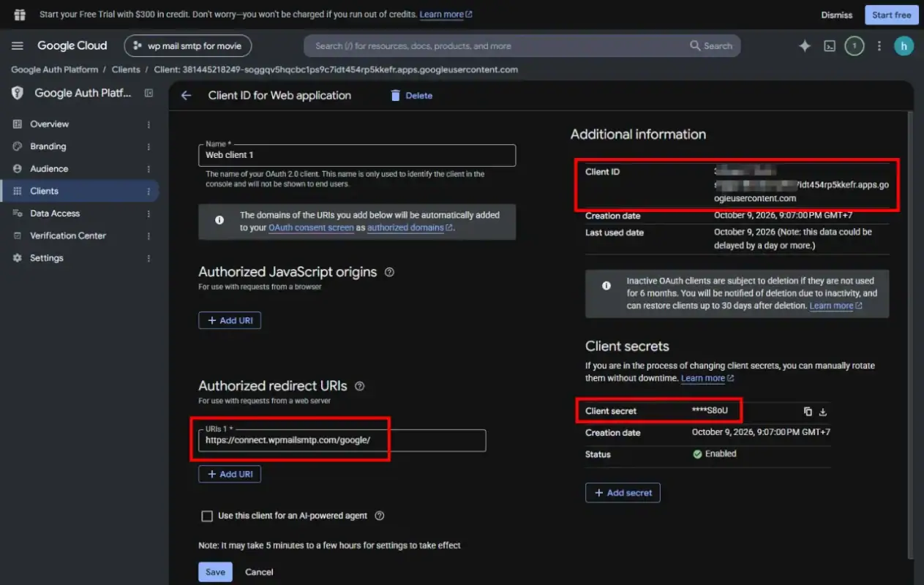Viewport: 924px width, 585px height.
Task: Click the page vertical scrollbar
Action: pyautogui.click(x=910, y=334)
